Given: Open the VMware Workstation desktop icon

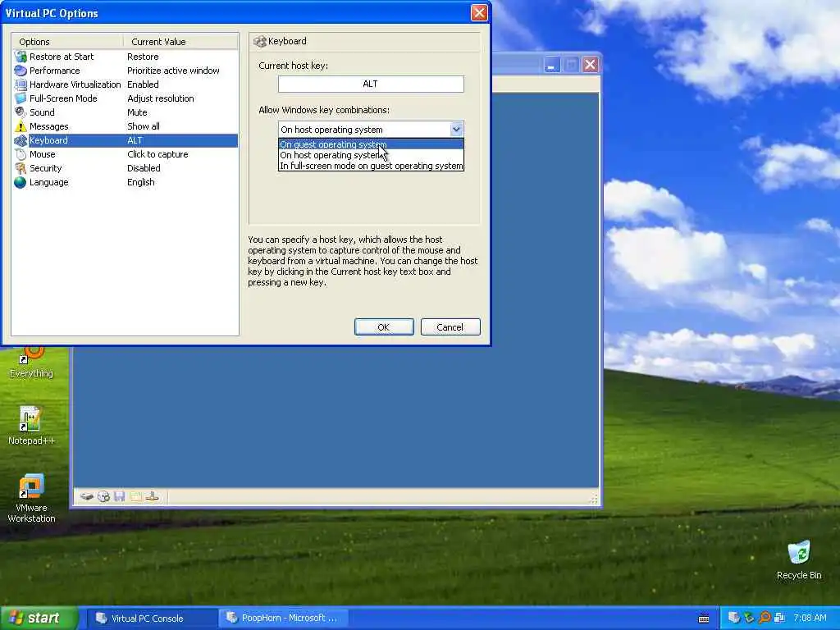Looking at the screenshot, I should [31, 498].
